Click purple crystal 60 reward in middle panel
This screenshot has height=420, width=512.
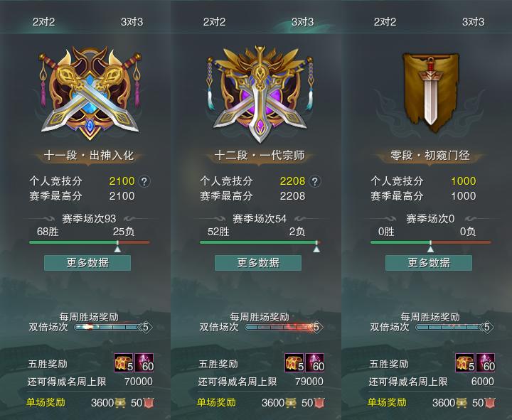314,362
